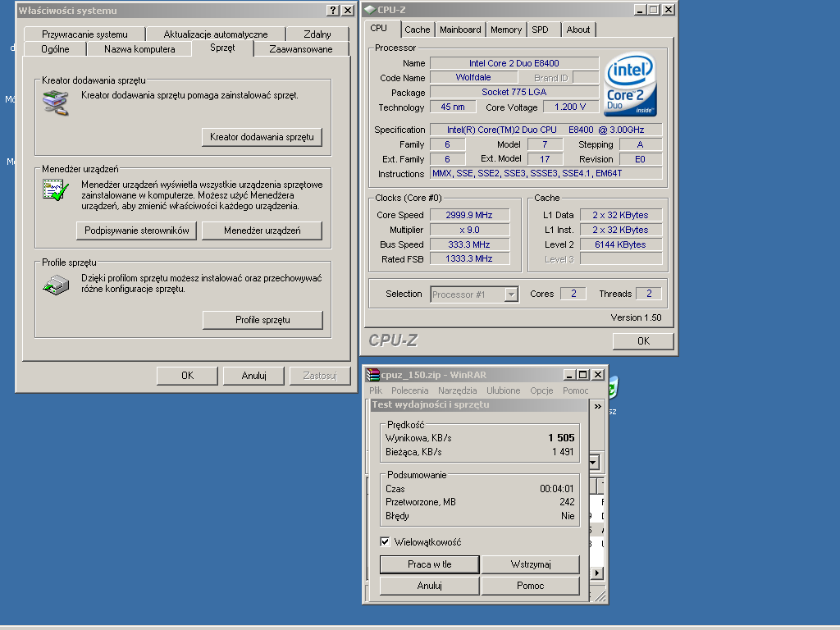840x630 pixels.
Task: Select the CPU tab in CPU-Z
Action: (379, 29)
